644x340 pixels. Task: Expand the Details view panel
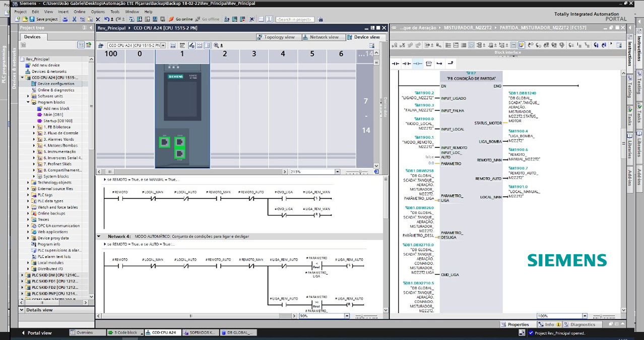(x=23, y=310)
